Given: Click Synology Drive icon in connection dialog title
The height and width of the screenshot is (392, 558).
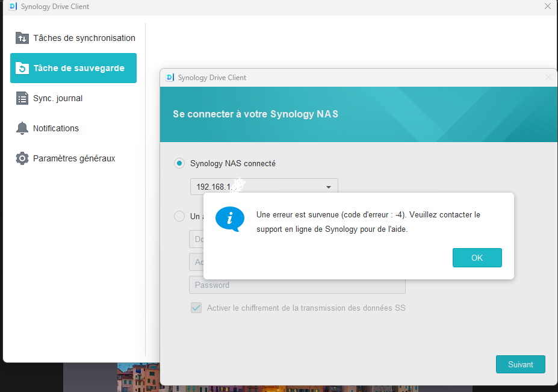Looking at the screenshot, I should (170, 77).
